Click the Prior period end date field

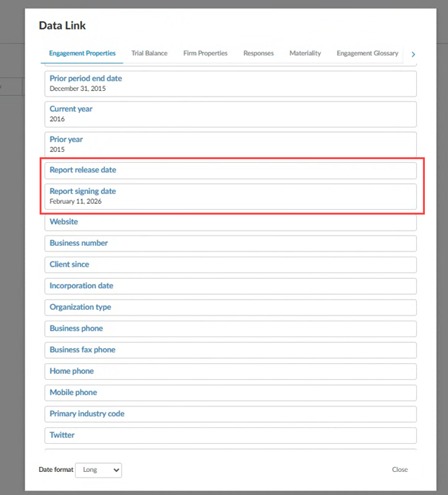pyautogui.click(x=230, y=84)
